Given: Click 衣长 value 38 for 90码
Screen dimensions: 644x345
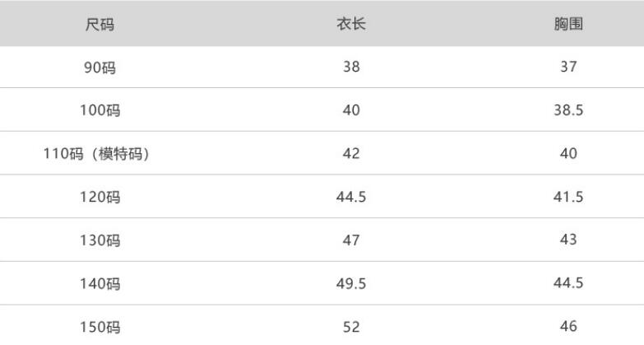Looking at the screenshot, I should point(351,67).
